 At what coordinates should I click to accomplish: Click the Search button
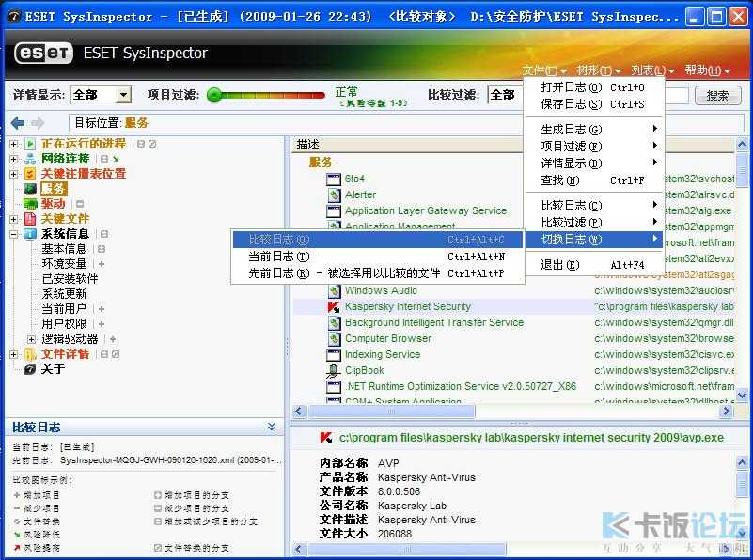pos(717,96)
